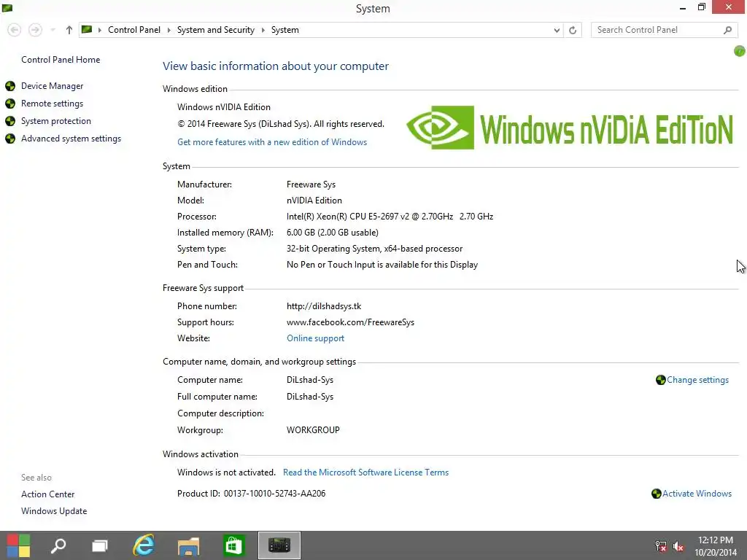This screenshot has width=747, height=560.
Task: Select the text http://dilshadsys.tk
Action: click(324, 306)
